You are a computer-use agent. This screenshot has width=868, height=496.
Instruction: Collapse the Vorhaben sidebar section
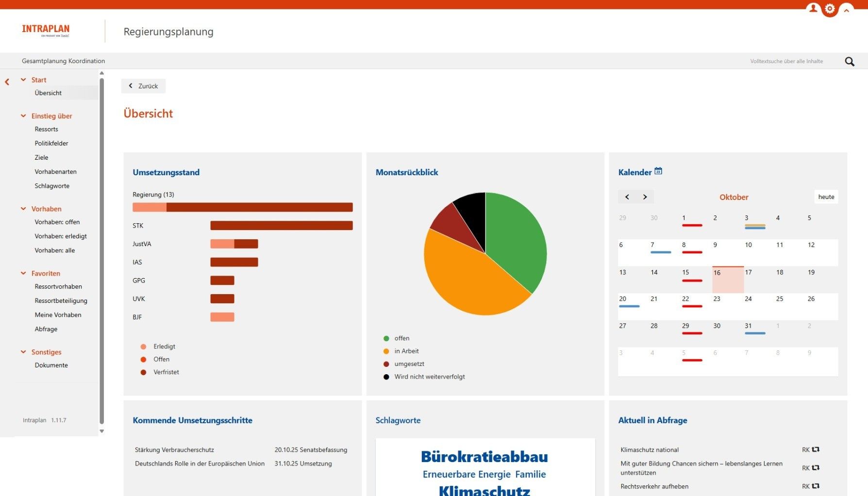point(23,209)
